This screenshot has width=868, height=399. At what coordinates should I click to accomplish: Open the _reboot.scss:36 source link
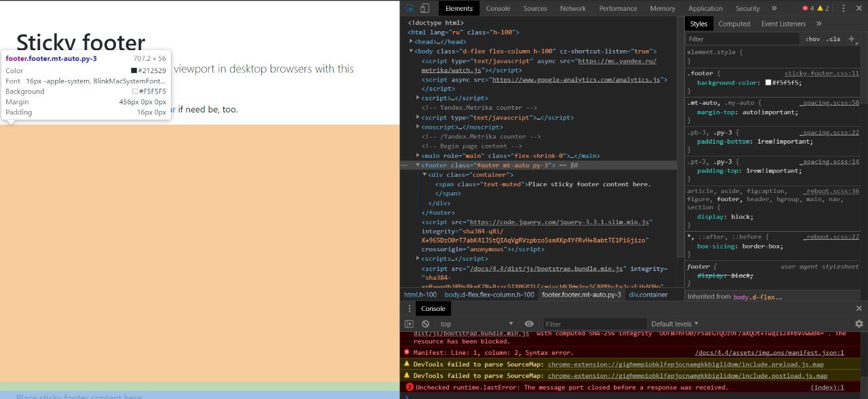[831, 191]
